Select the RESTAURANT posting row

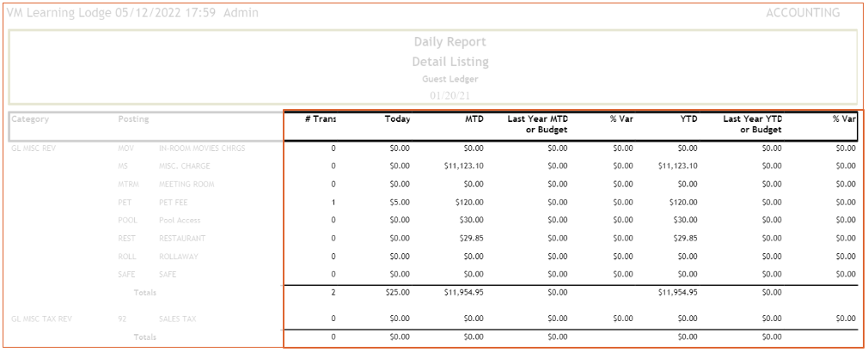coord(182,239)
